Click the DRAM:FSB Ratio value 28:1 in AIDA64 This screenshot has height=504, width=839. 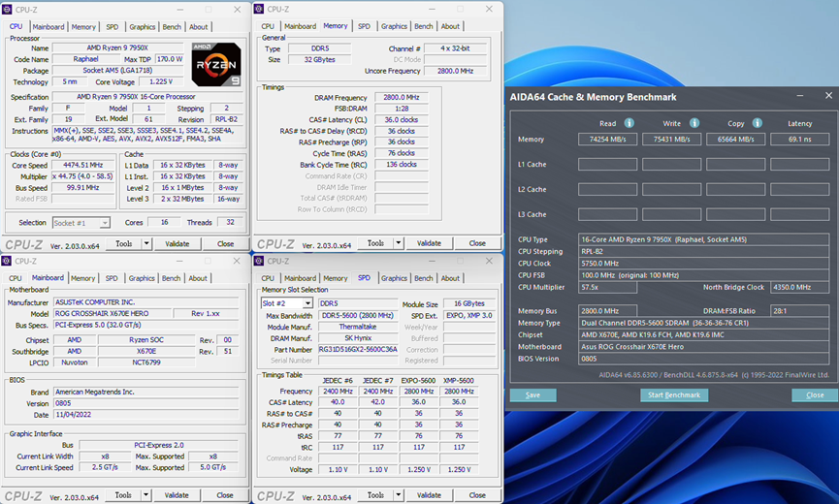coord(800,310)
